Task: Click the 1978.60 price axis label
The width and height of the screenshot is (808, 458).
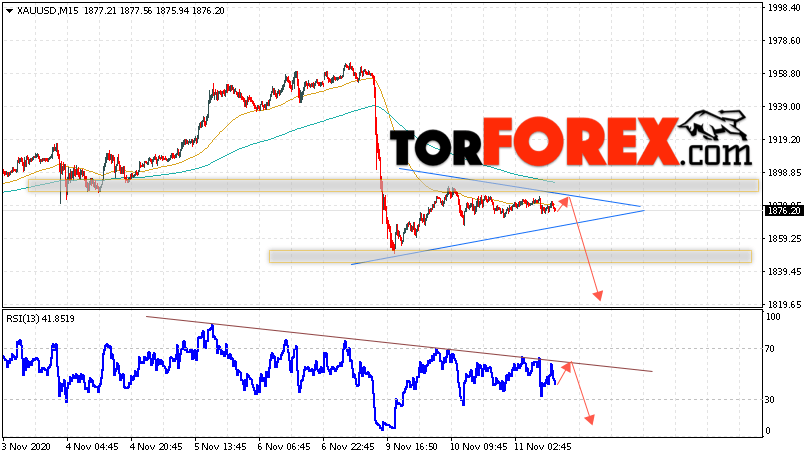Action: (x=784, y=41)
